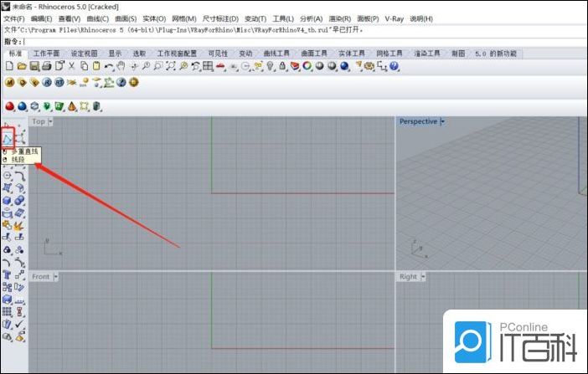Image resolution: width=588 pixels, height=374 pixels.
Task: Switch to the 实体工具 toolbar tab
Action: pyautogui.click(x=351, y=54)
